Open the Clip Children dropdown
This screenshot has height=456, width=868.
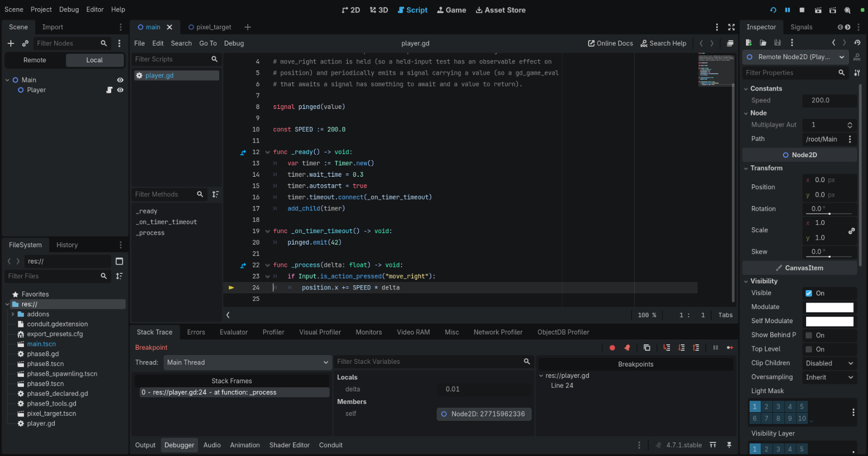coord(829,363)
